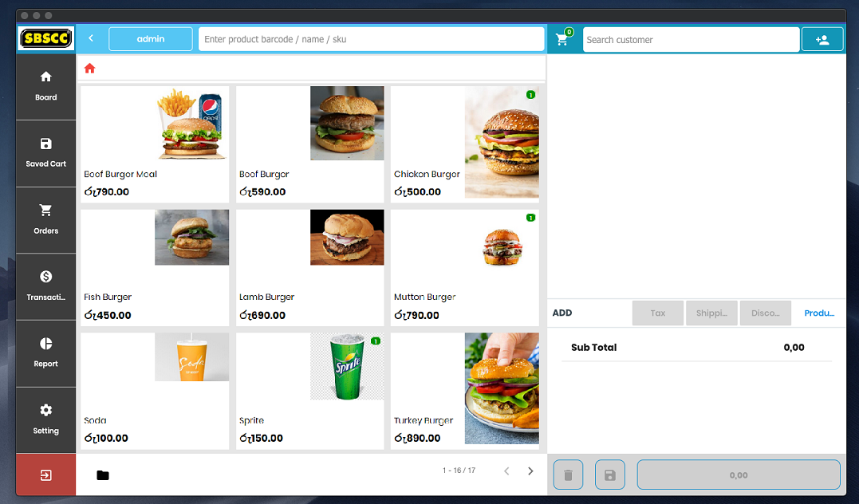Click the shopping cart icon with badge
The image size is (859, 504).
[x=563, y=40]
